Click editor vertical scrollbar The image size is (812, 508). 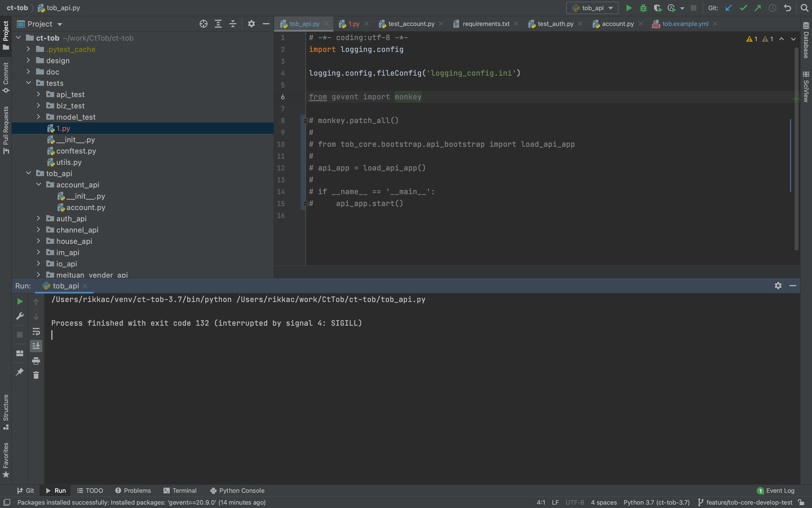(x=796, y=149)
